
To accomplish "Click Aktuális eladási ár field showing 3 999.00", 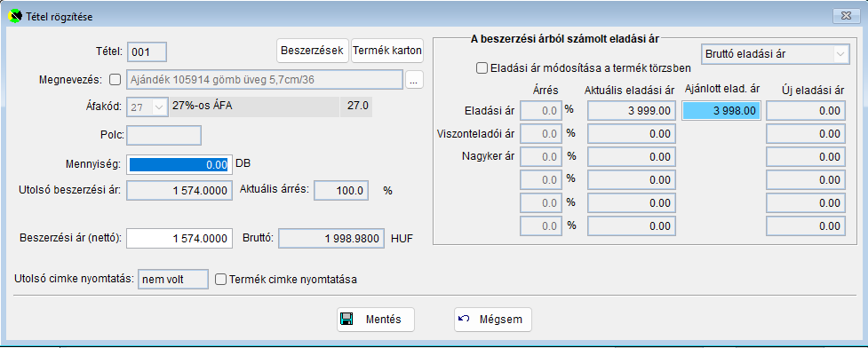I will coord(632,111).
